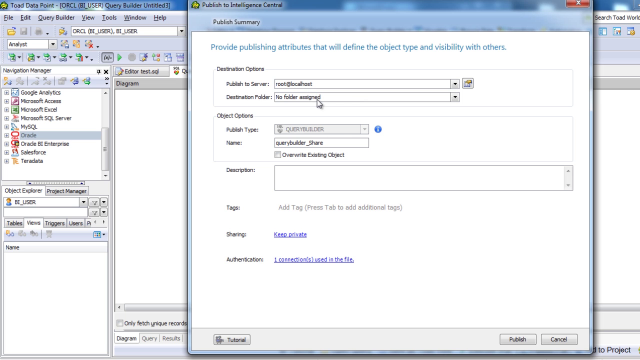The image size is (640, 360).
Task: Expand the Google Analytics tree node
Action: click(7, 93)
